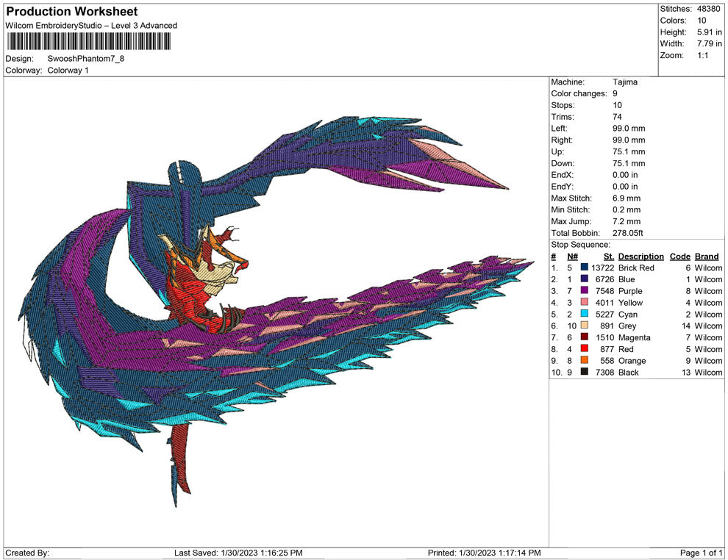Click the Brick Red color swatch

(x=585, y=268)
